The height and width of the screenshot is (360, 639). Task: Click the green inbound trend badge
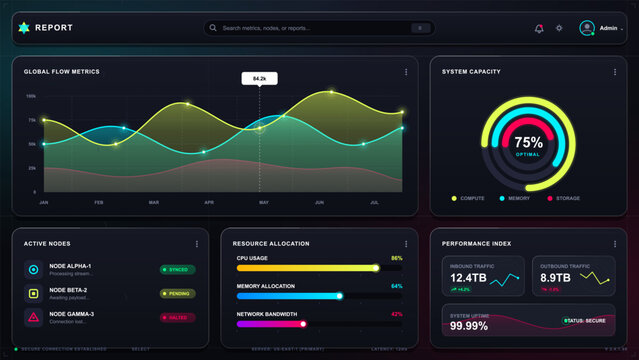(x=461, y=289)
